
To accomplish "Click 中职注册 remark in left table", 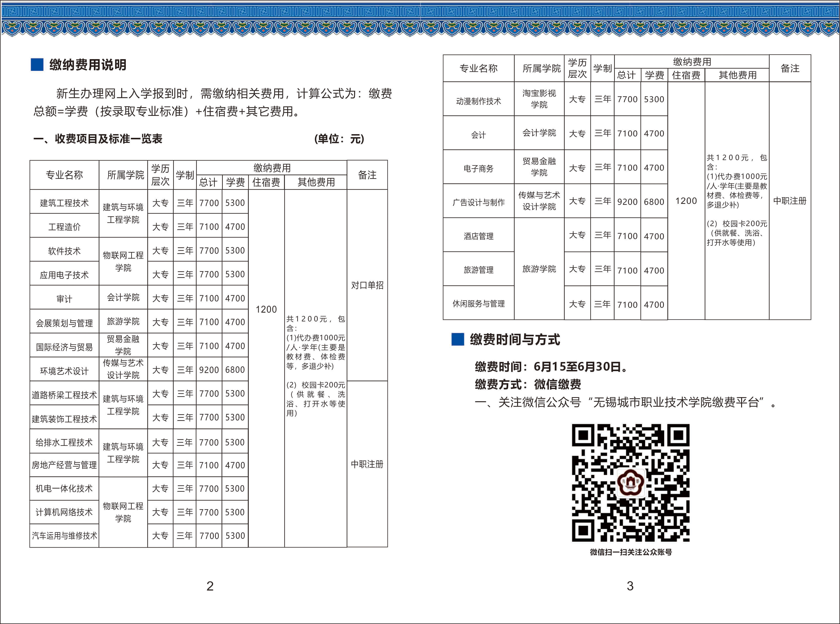I will 367,464.
